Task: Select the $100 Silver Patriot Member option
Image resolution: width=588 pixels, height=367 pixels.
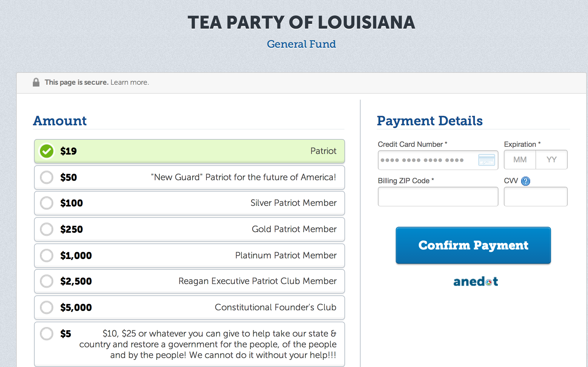Action: click(x=47, y=203)
